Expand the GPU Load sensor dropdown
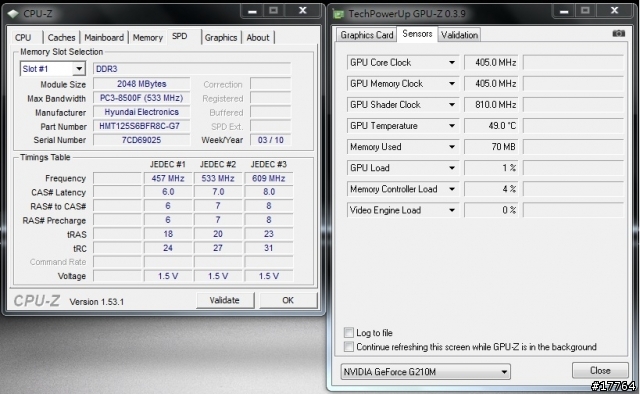Viewport: 640px width, 394px height. (x=452, y=168)
